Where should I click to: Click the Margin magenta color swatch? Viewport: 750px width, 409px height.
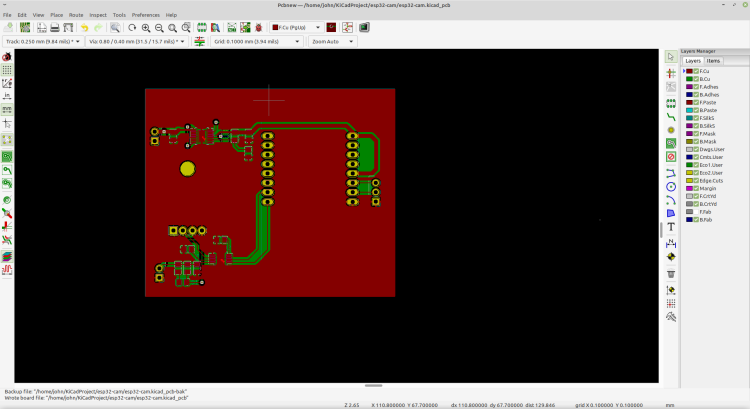pyautogui.click(x=689, y=188)
